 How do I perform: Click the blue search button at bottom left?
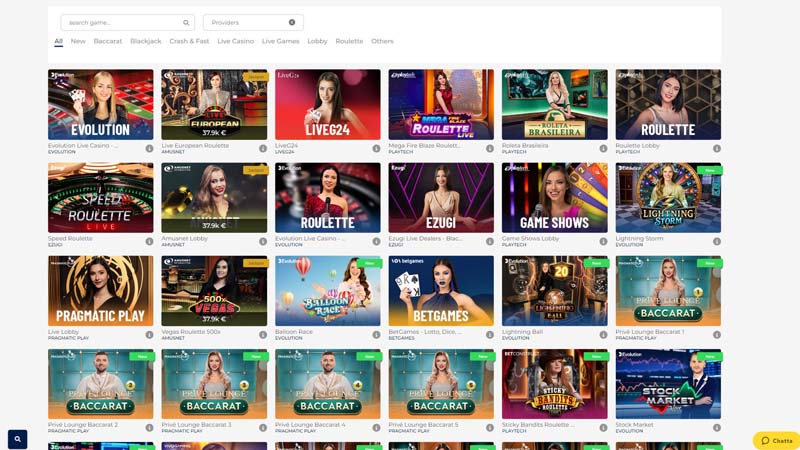click(17, 439)
